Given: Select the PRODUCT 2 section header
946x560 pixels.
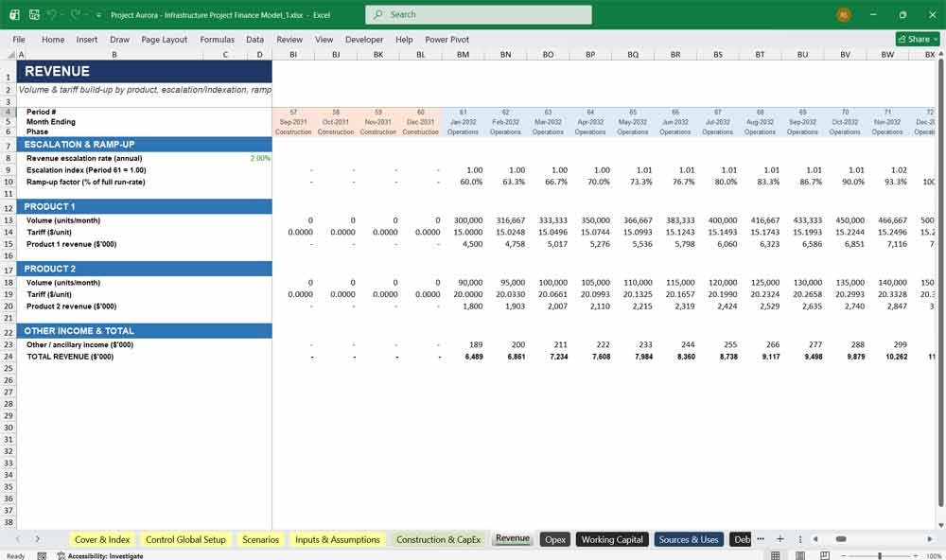Looking at the screenshot, I should coord(144,270).
